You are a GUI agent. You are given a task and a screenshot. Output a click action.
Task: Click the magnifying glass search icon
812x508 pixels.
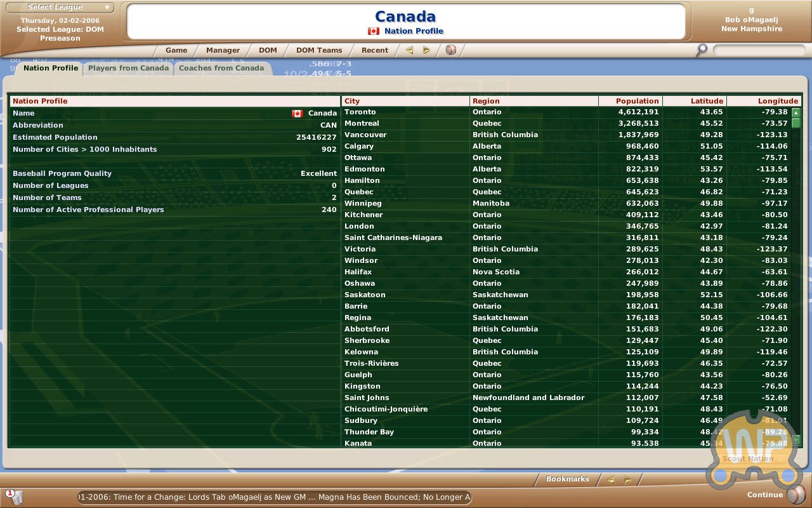702,50
